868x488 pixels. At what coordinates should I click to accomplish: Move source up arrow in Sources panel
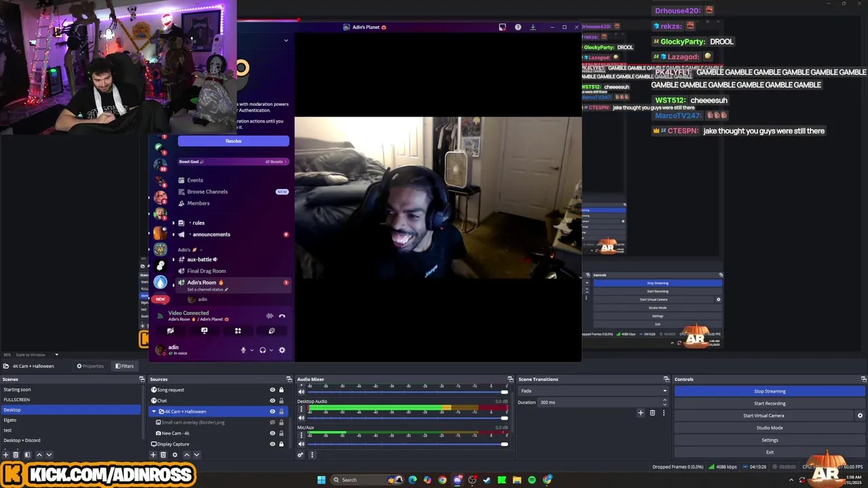click(x=186, y=455)
